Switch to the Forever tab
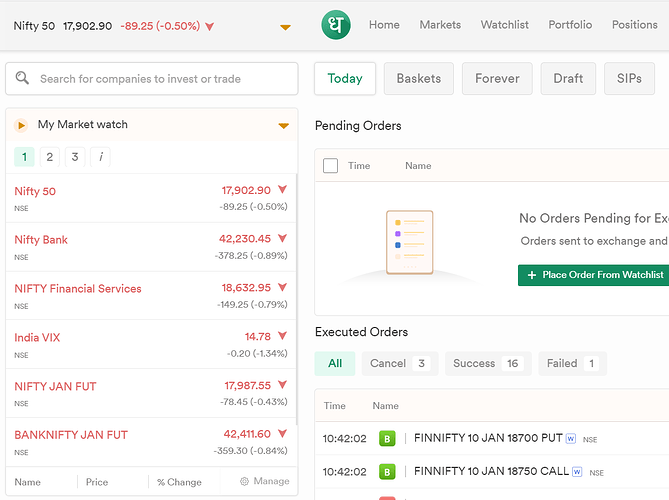The image size is (669, 500). point(497,78)
